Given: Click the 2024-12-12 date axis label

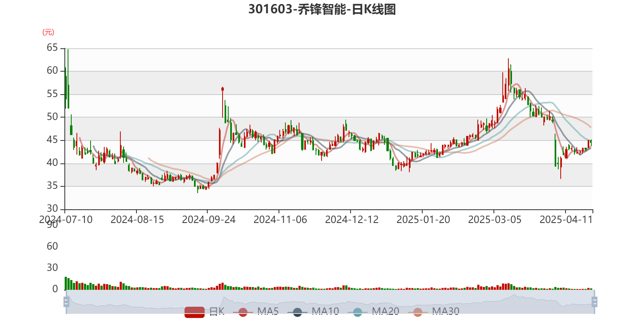Looking at the screenshot, I should [x=352, y=220].
